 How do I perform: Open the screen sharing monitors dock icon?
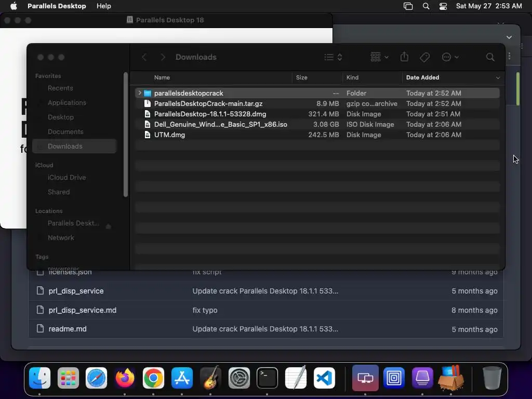pyautogui.click(x=365, y=378)
